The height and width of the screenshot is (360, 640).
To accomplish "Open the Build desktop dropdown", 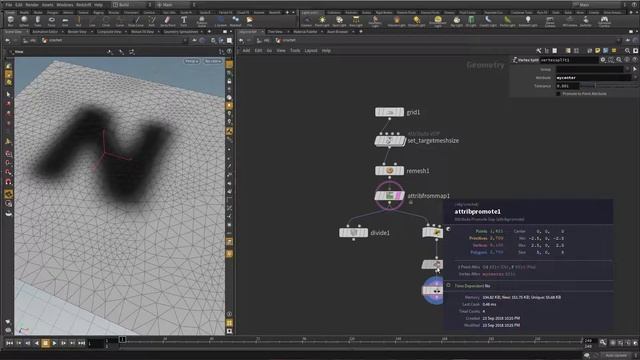I will coord(131,4).
